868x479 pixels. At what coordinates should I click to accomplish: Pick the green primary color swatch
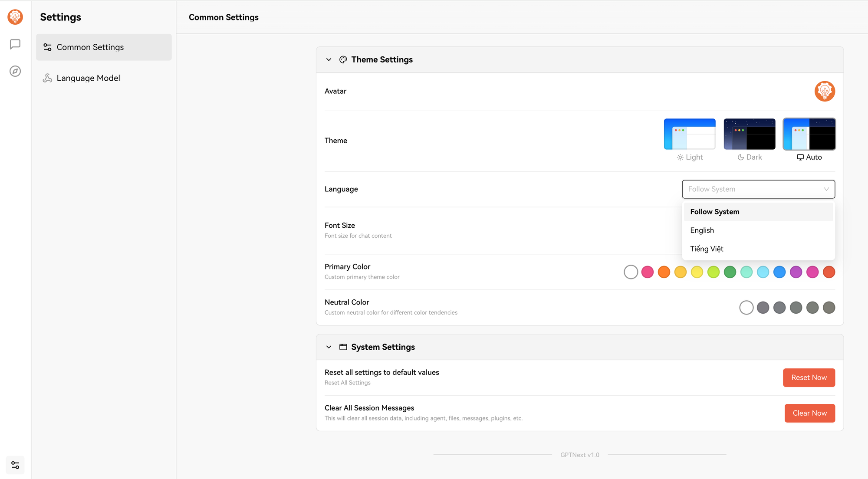coord(730,272)
